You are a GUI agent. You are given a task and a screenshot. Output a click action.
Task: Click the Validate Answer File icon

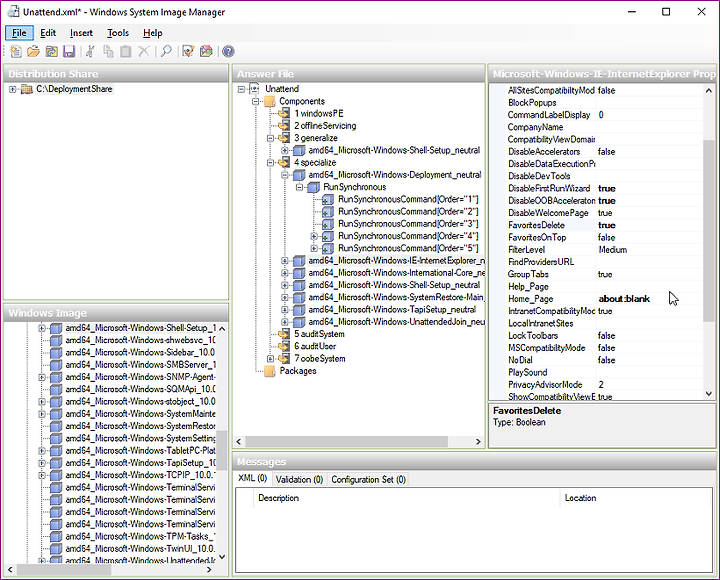pyautogui.click(x=188, y=51)
